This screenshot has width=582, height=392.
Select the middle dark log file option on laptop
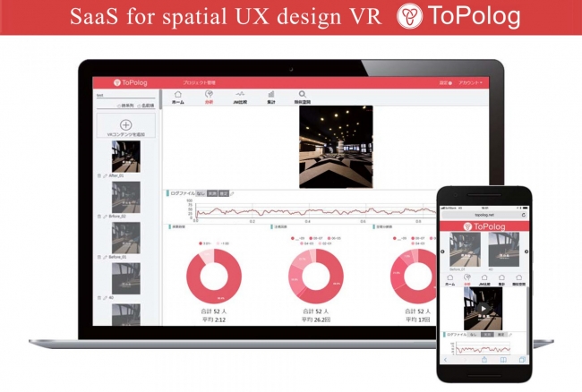[x=212, y=193]
